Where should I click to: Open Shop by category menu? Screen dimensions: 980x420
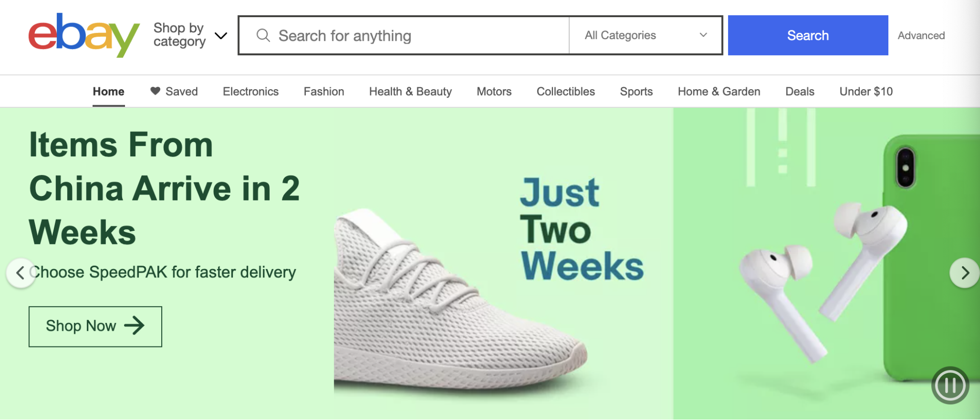click(x=190, y=35)
